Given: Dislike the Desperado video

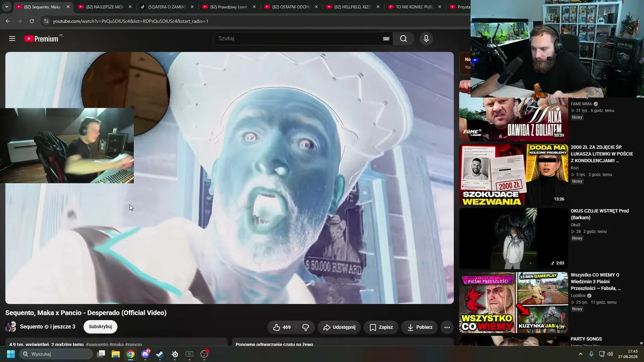Looking at the screenshot, I should coord(305,327).
